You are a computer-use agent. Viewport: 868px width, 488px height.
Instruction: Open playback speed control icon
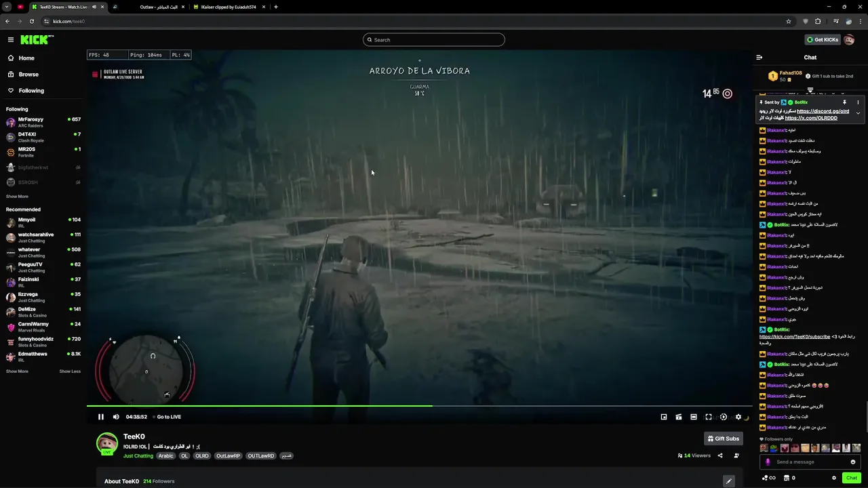tap(724, 417)
